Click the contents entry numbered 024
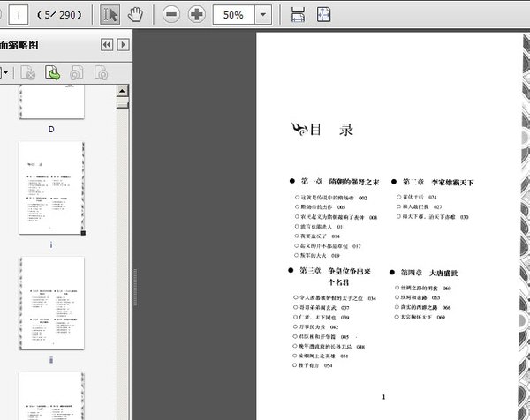Screen dimensions: 530x420 coord(417,197)
